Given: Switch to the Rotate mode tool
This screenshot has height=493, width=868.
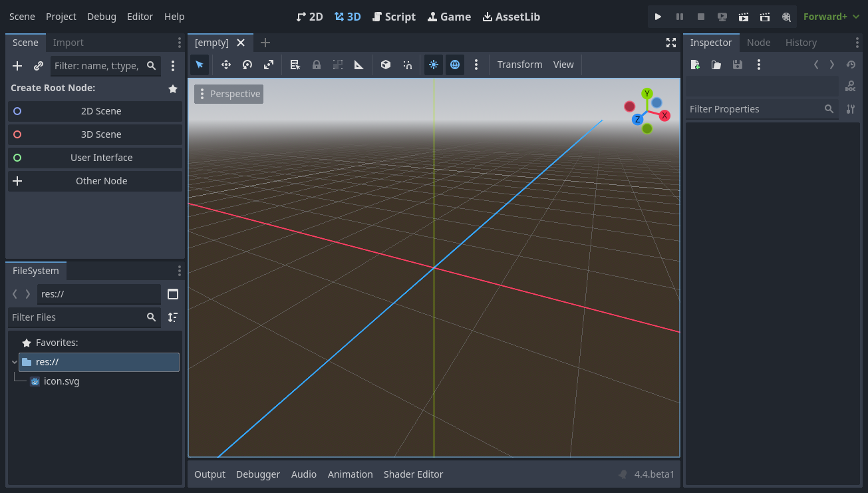Looking at the screenshot, I should pos(247,65).
